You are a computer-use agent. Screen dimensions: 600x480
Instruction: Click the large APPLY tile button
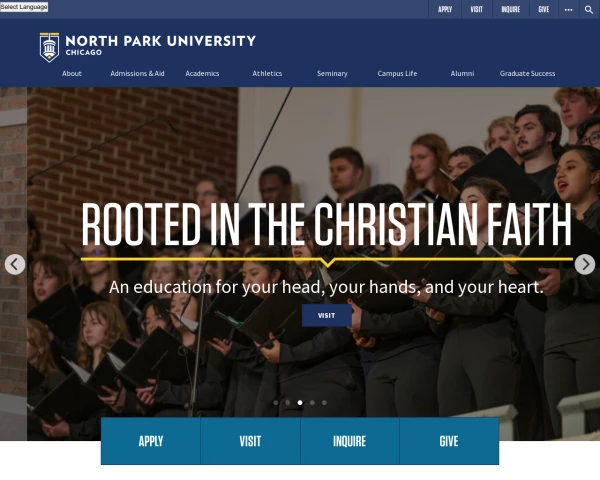(x=151, y=441)
